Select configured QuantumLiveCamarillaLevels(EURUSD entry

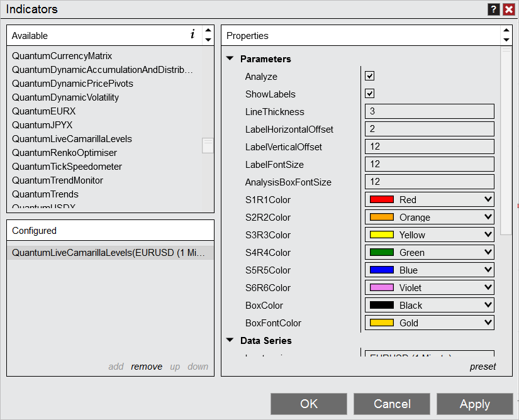click(110, 253)
